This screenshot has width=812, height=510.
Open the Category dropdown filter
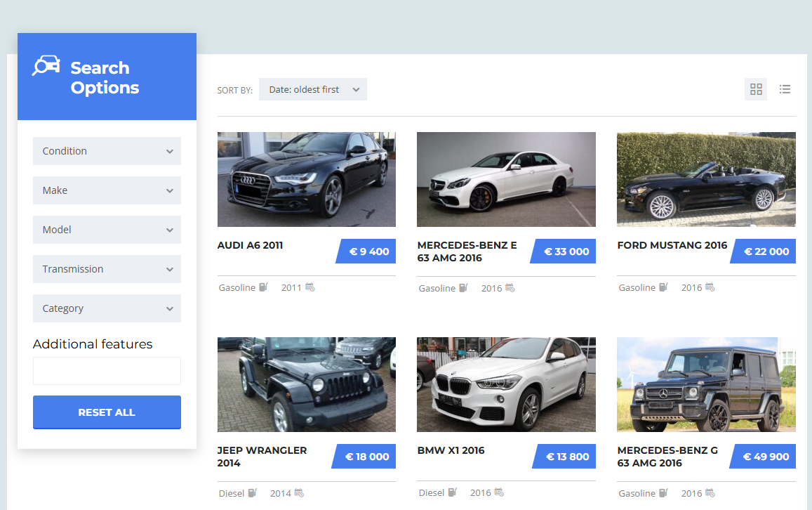pyautogui.click(x=107, y=308)
